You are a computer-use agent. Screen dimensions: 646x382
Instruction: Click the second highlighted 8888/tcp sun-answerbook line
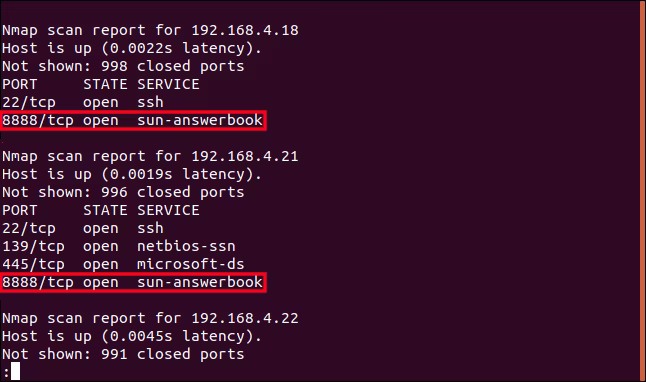[133, 282]
